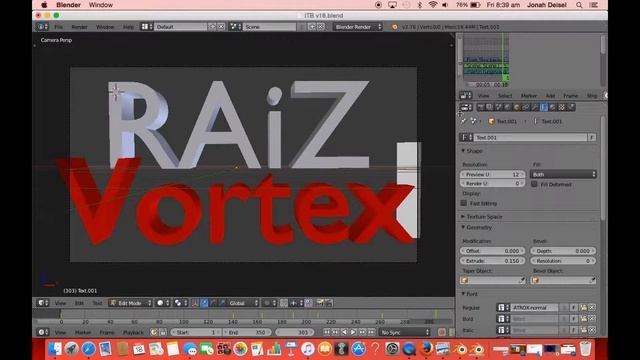Screen dimensions: 640x360
Task: Toggle fake user F for Regular font
Action: click(x=574, y=308)
